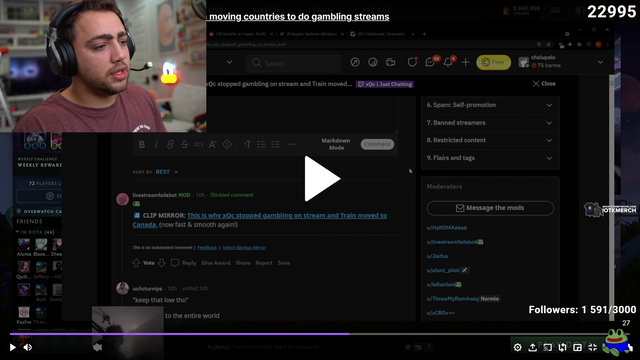Mute the video using the speaker icon
The image size is (640, 360).
28,347
